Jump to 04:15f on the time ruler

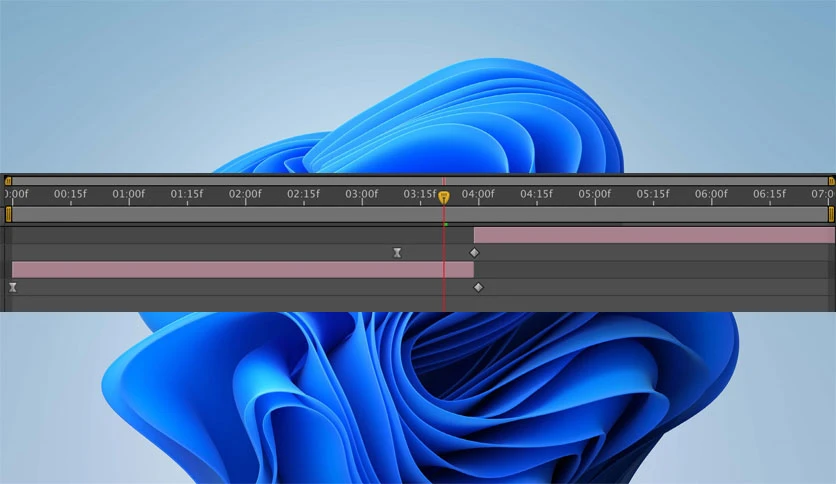(x=536, y=194)
